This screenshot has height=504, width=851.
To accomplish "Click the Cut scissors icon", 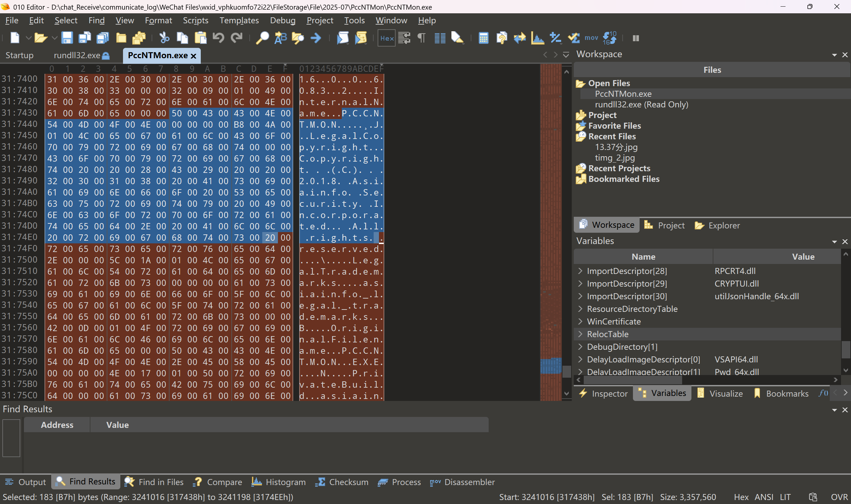I will [x=164, y=38].
